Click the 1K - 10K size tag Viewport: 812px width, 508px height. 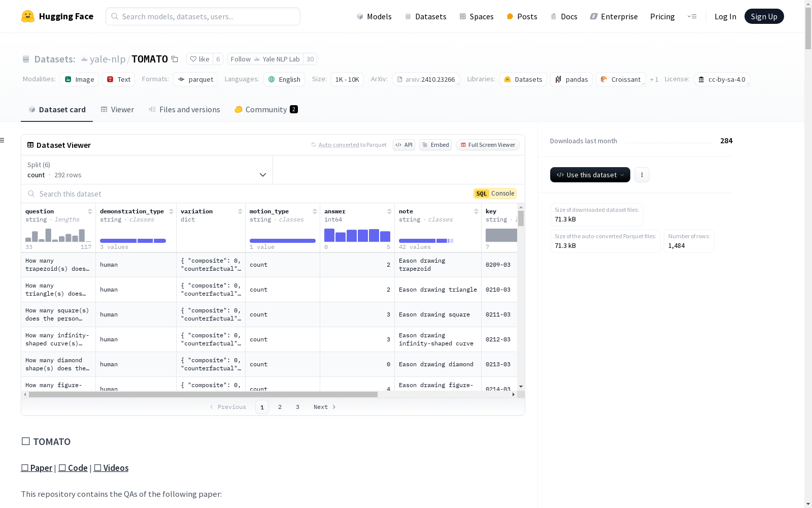pyautogui.click(x=347, y=79)
